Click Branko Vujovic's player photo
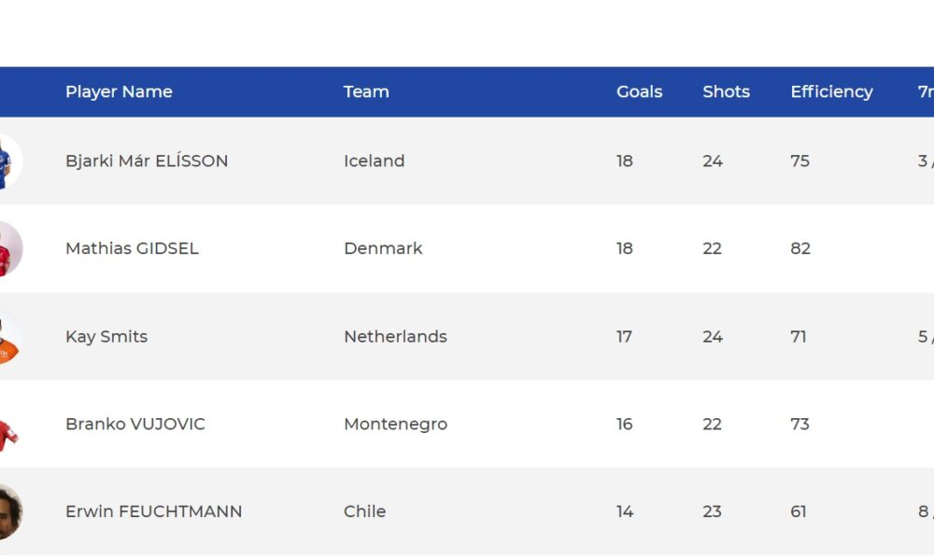Viewport: 934px width, 560px height. (x=10, y=425)
